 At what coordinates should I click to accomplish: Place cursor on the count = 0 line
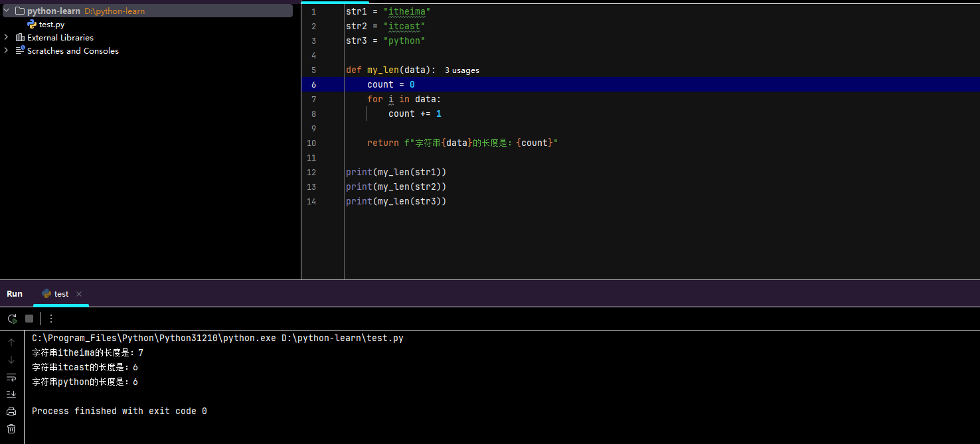tap(390, 84)
